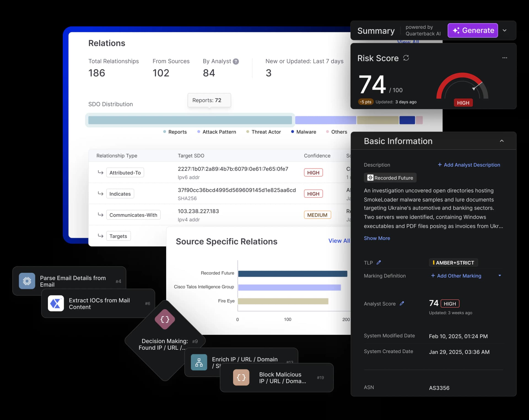Click the pencil icon next to TLP
This screenshot has height=420, width=529.
(x=379, y=262)
